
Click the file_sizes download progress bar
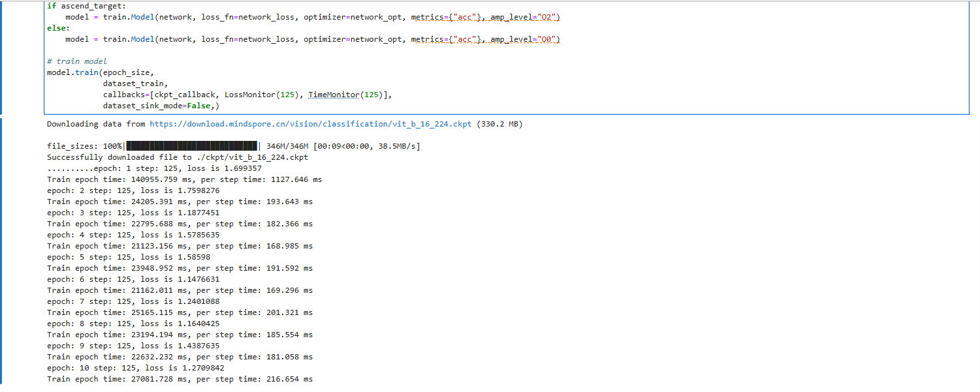click(x=192, y=146)
